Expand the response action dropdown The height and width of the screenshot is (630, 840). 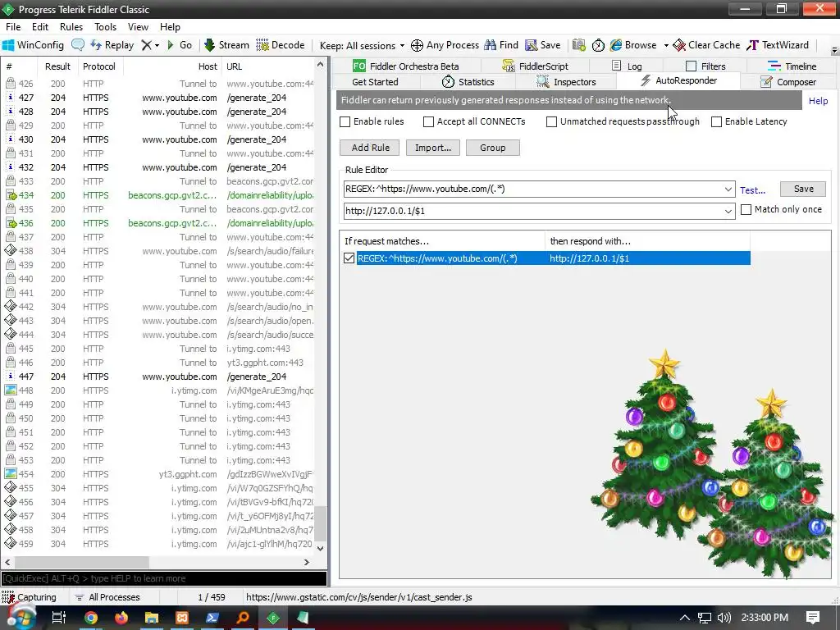[728, 211]
